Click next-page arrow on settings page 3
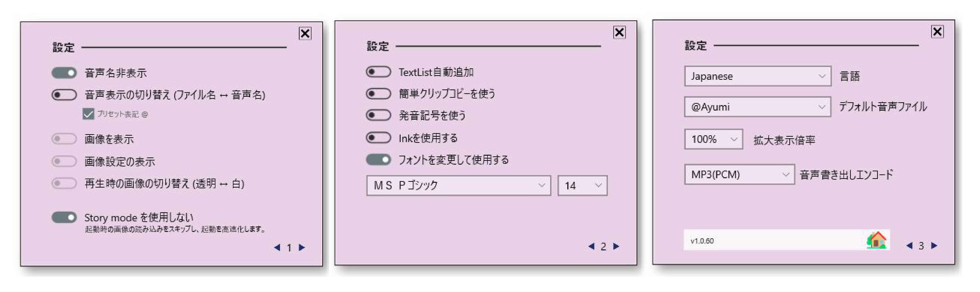 (x=934, y=245)
